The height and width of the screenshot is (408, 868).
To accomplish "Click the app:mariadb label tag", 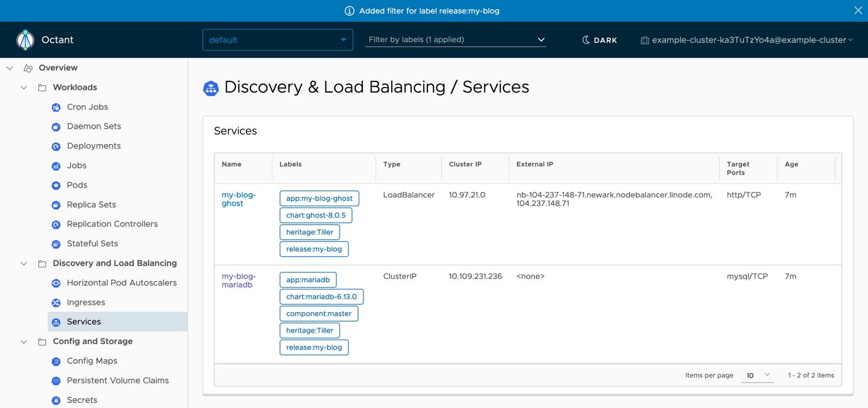I will (x=308, y=280).
